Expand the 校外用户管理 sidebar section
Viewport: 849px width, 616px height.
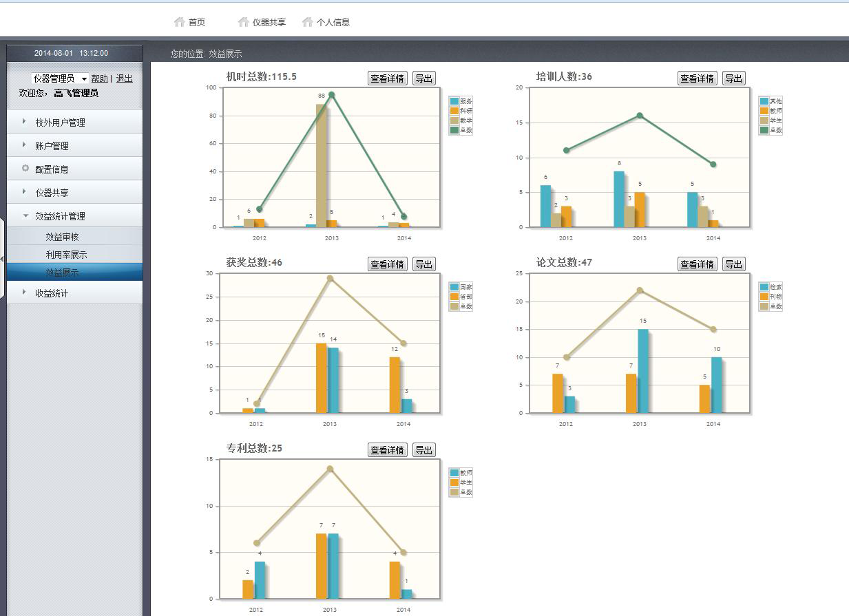click(60, 123)
